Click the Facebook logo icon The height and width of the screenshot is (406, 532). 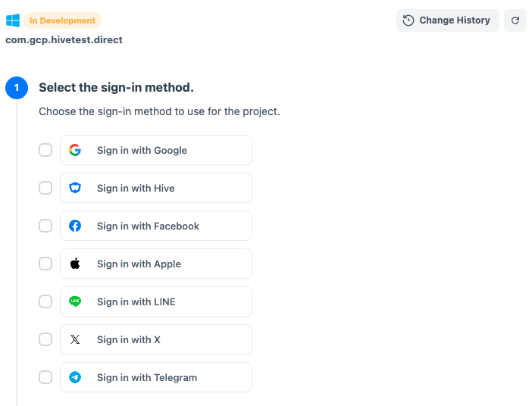75,226
